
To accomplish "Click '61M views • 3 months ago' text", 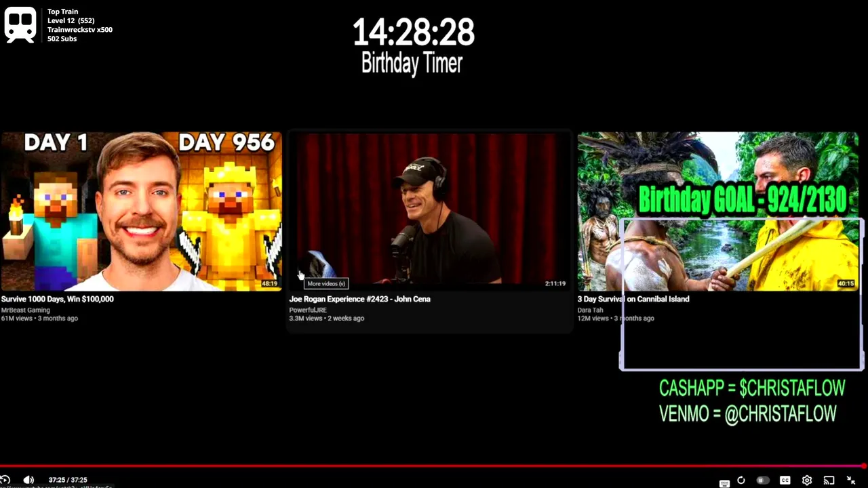I will [x=39, y=318].
